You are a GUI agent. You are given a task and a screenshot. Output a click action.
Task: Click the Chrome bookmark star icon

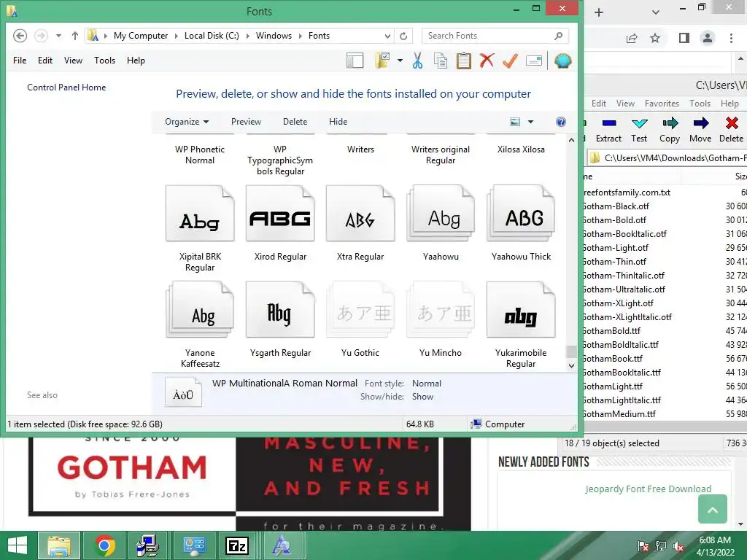pyautogui.click(x=656, y=38)
